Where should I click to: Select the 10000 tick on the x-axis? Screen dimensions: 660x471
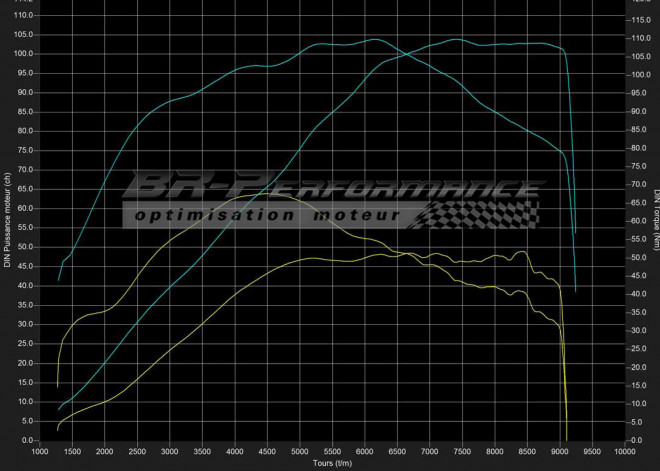pos(624,452)
